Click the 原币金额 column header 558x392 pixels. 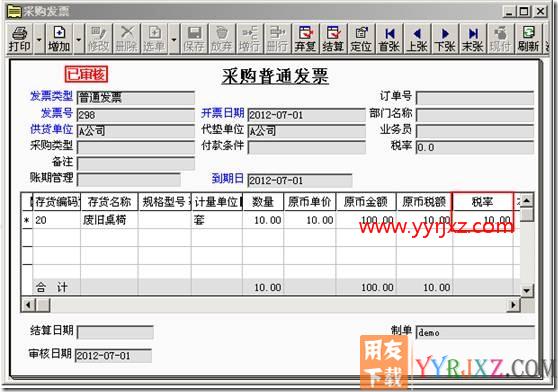[x=366, y=202]
